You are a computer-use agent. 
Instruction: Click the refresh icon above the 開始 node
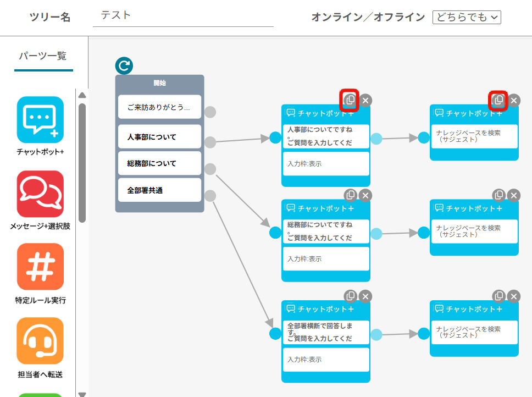[x=124, y=66]
